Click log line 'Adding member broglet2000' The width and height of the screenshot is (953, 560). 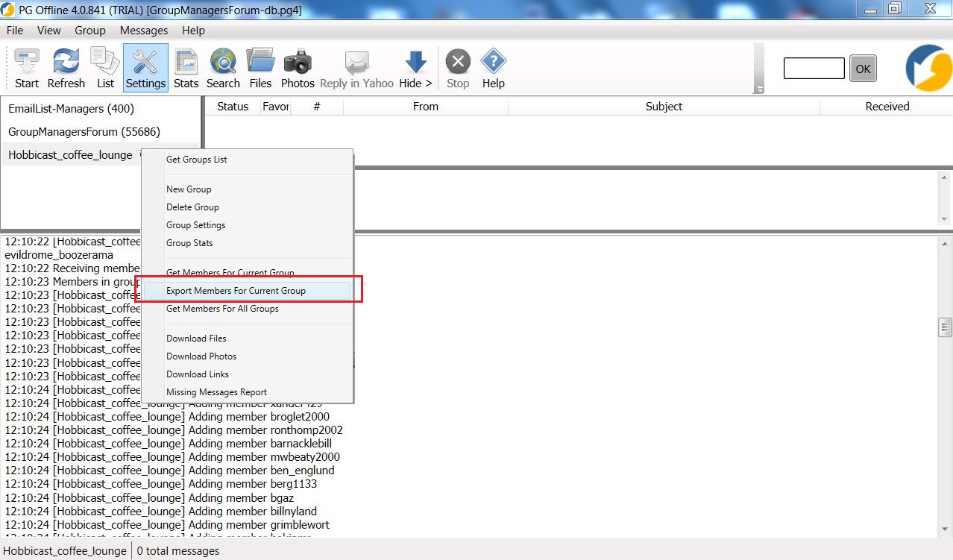pos(167,417)
